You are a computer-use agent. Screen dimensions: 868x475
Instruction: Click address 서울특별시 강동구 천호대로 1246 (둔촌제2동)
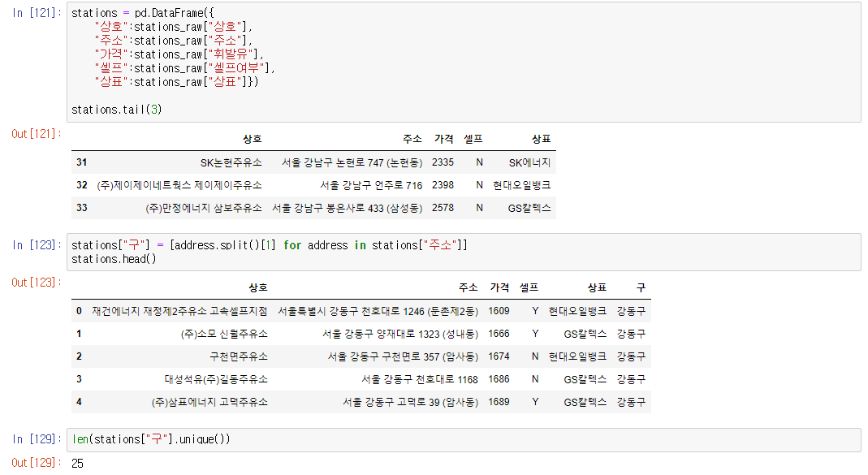point(378,311)
